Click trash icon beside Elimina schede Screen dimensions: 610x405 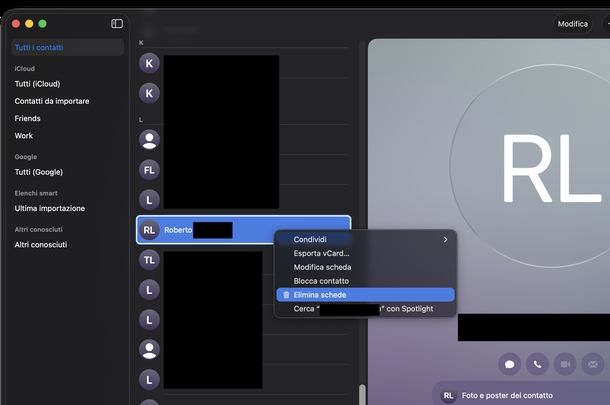pyautogui.click(x=286, y=295)
